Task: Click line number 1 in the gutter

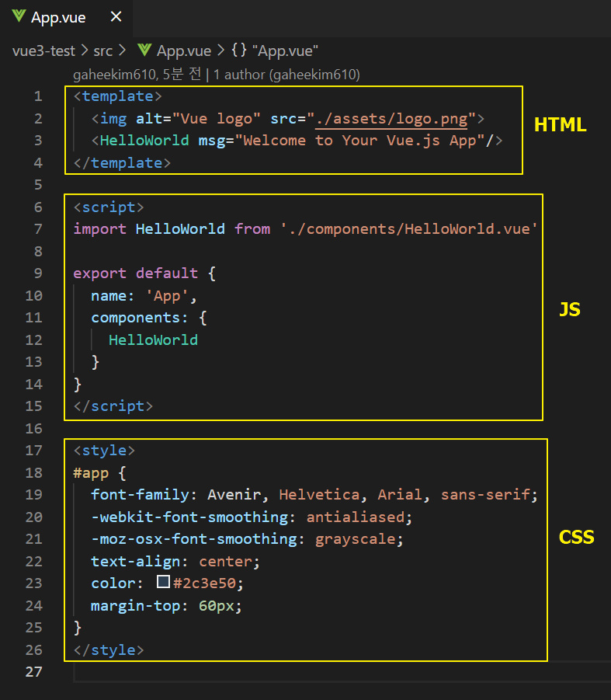Action: tap(38, 96)
